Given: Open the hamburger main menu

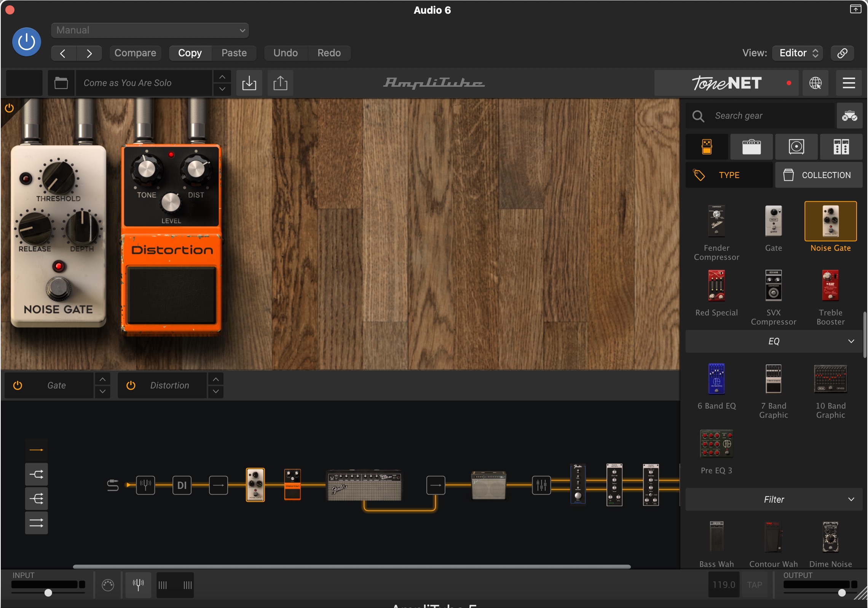Looking at the screenshot, I should pos(849,83).
